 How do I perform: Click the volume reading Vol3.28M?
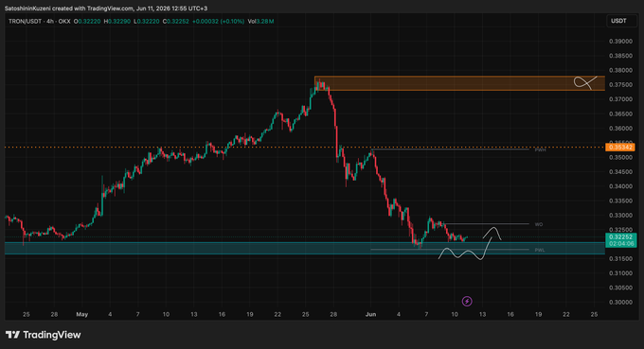point(260,22)
